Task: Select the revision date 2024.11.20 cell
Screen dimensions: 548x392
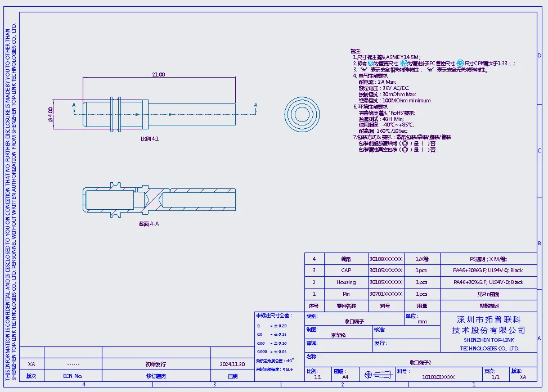Action: tap(232, 364)
